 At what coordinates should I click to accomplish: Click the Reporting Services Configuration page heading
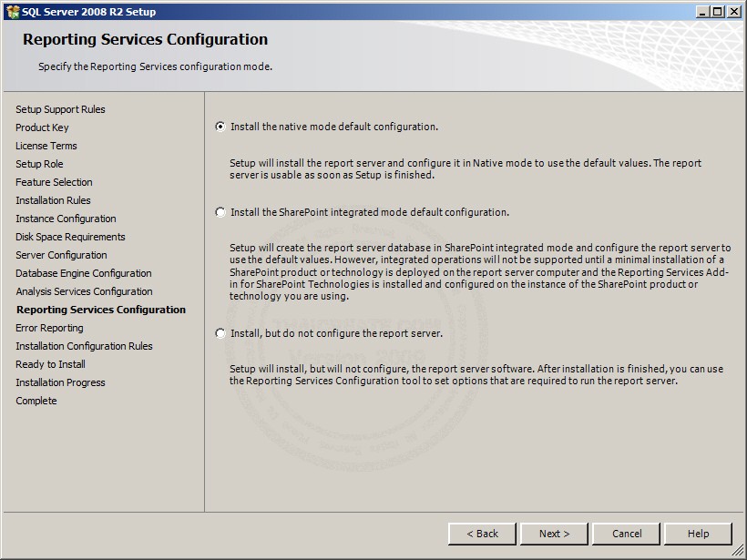(x=146, y=39)
